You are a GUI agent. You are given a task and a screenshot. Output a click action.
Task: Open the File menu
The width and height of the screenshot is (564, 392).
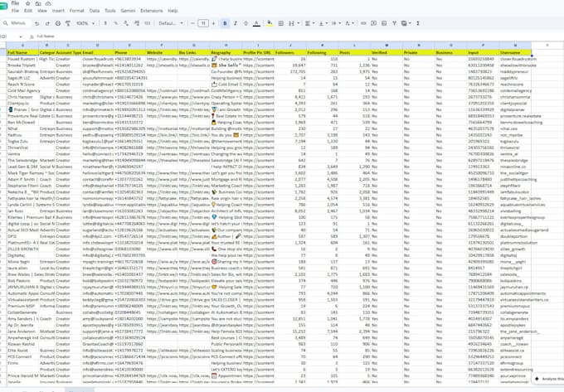(x=15, y=11)
